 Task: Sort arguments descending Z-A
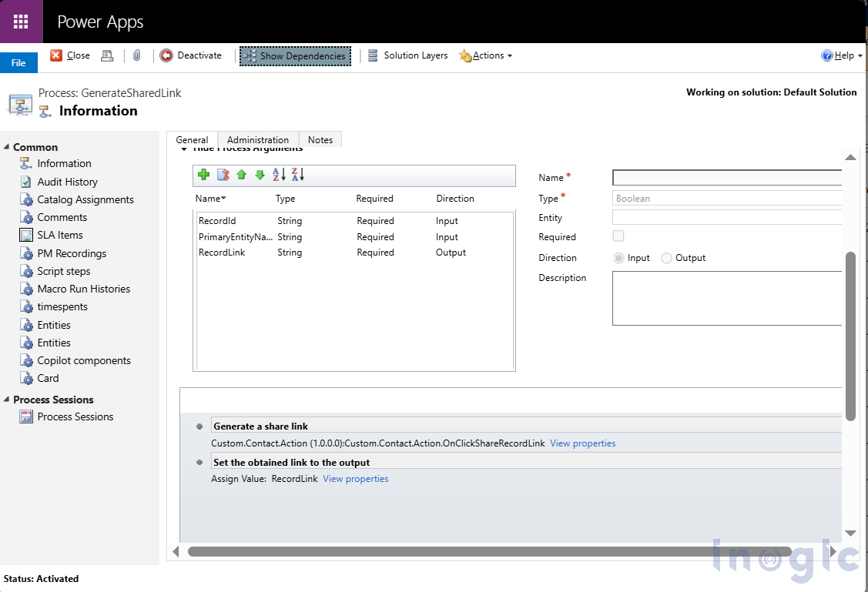pyautogui.click(x=298, y=175)
